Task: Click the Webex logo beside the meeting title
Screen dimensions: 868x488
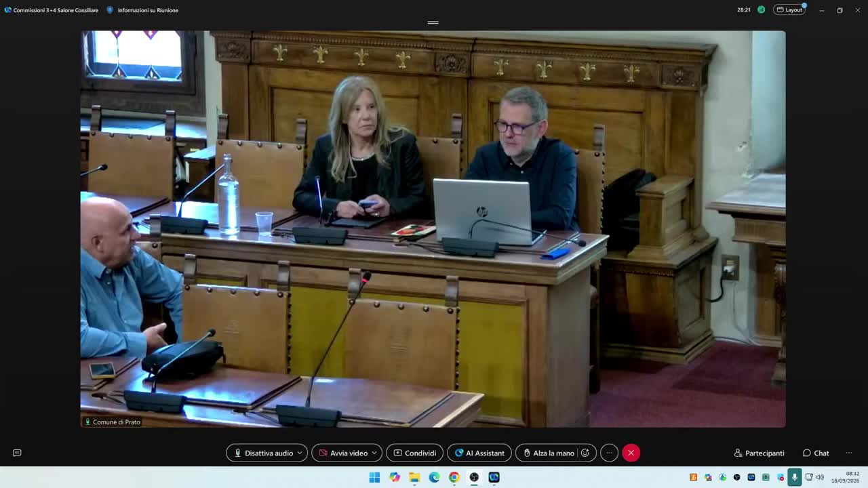Action: tap(8, 10)
